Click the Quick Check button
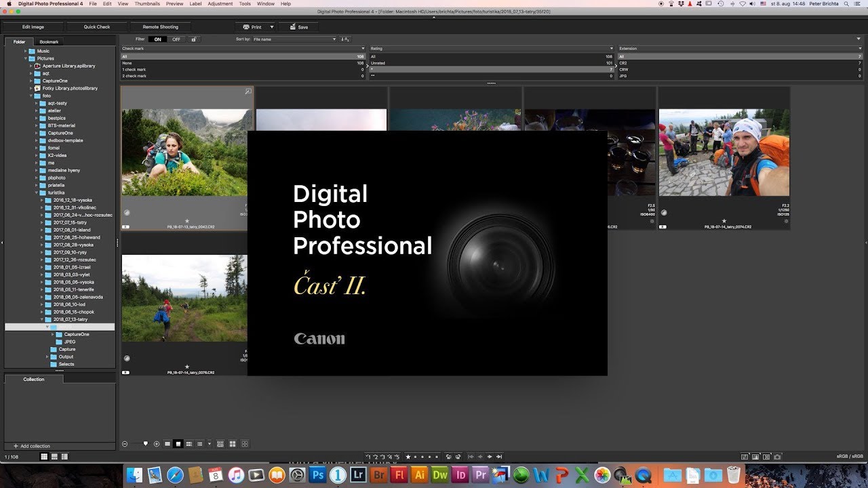This screenshot has width=868, height=488. pos(97,27)
